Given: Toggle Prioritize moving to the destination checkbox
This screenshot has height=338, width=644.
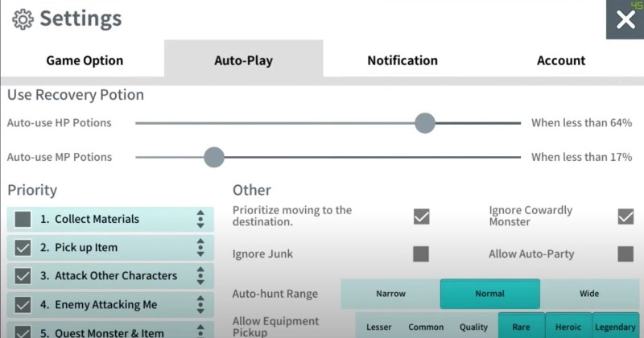Looking at the screenshot, I should (421, 216).
